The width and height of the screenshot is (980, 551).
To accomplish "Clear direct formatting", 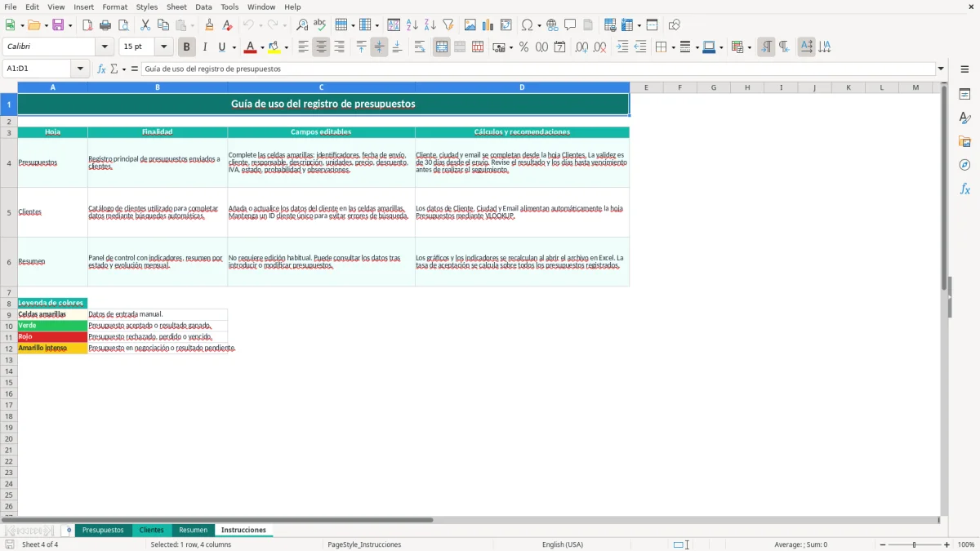I will [228, 25].
